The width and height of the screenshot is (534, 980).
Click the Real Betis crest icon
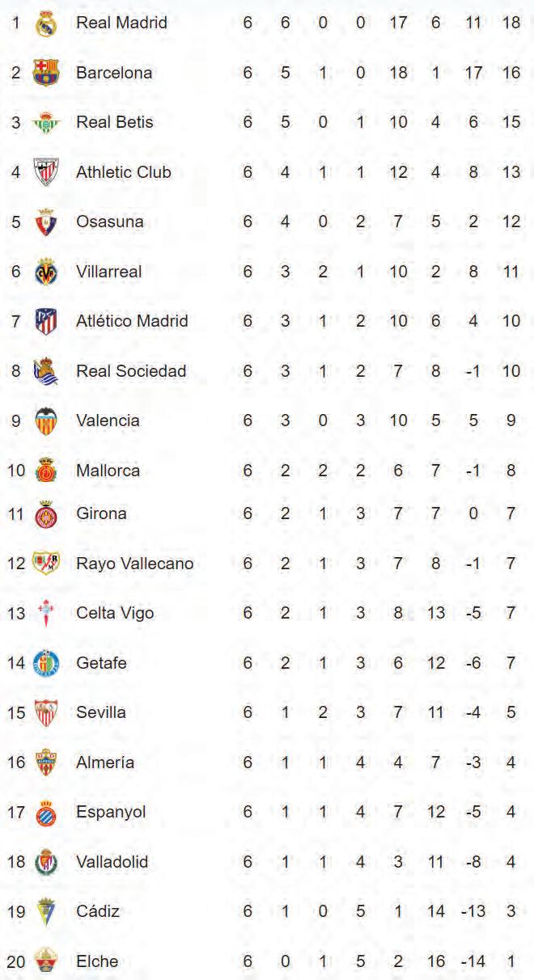click(x=45, y=123)
